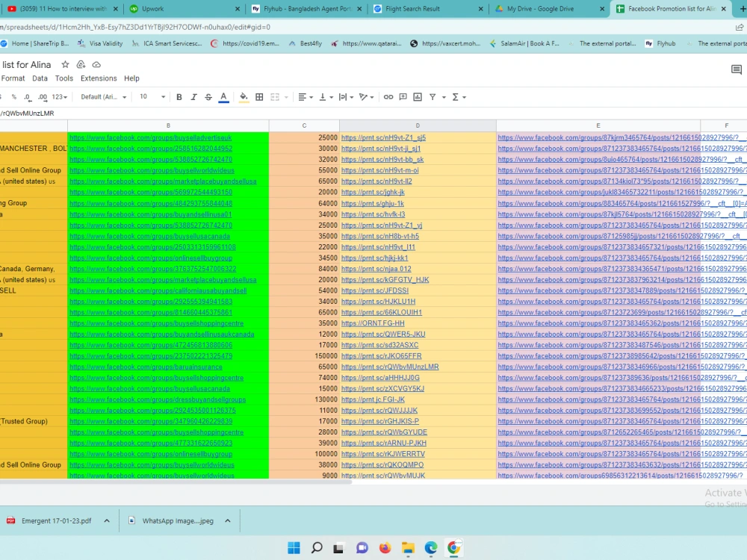Click the insert link icon

pyautogui.click(x=388, y=96)
